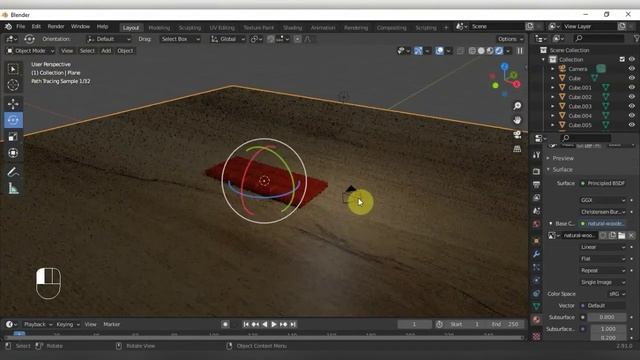Click the current frame number field
The width and height of the screenshot is (640, 360).
click(414, 324)
